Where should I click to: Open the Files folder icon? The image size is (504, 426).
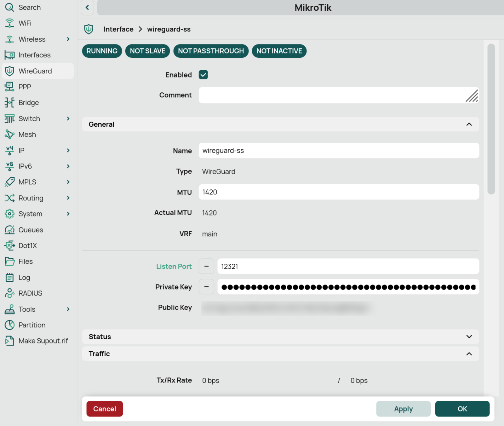tap(9, 262)
